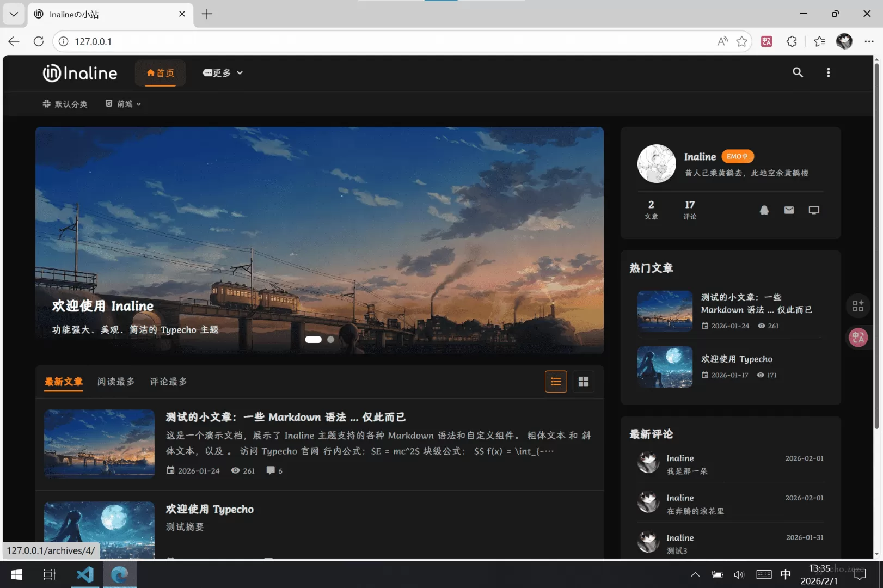
Task: Go to 首页 home nav item
Action: point(161,73)
